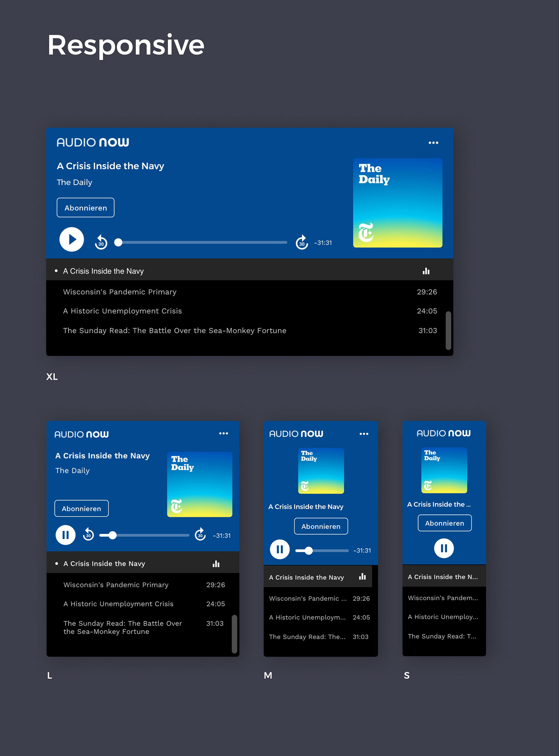Click the progress slider knob in XL player

point(118,242)
